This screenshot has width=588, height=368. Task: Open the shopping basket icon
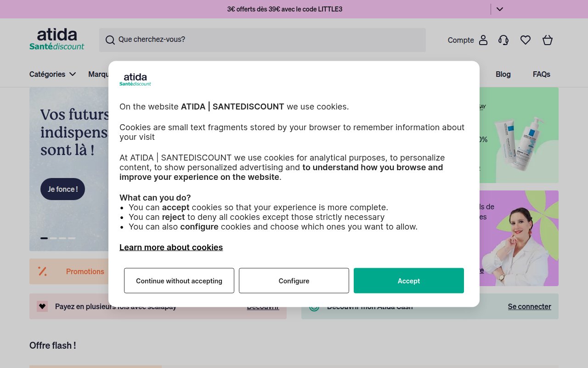(548, 40)
